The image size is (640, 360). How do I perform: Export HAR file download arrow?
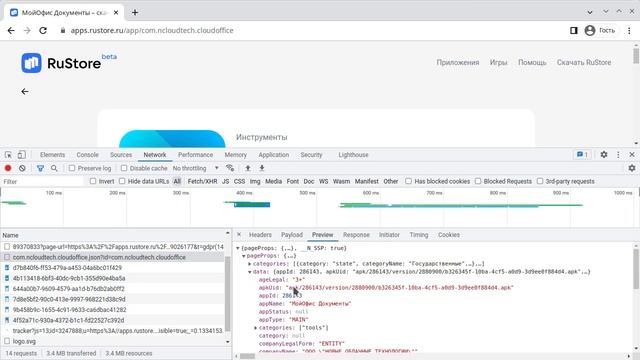[x=262, y=168]
